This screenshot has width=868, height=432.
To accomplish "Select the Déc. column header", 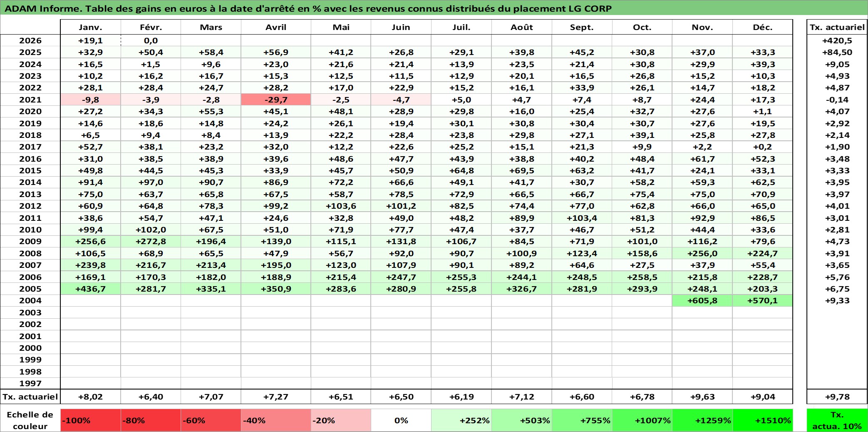I will pyautogui.click(x=762, y=27).
